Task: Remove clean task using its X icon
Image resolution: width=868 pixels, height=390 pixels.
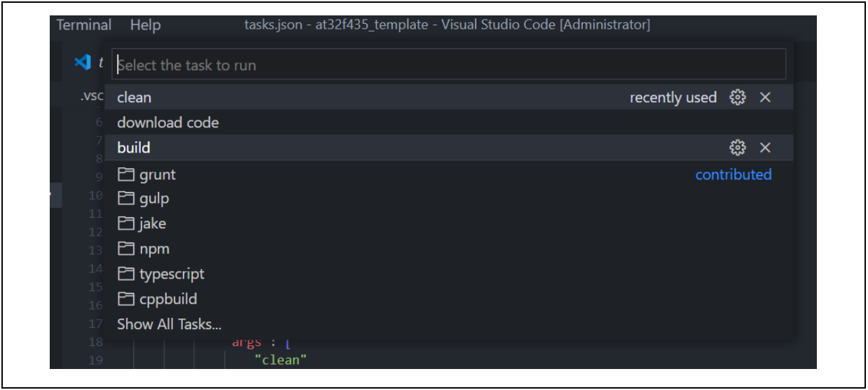Action: coord(765,97)
